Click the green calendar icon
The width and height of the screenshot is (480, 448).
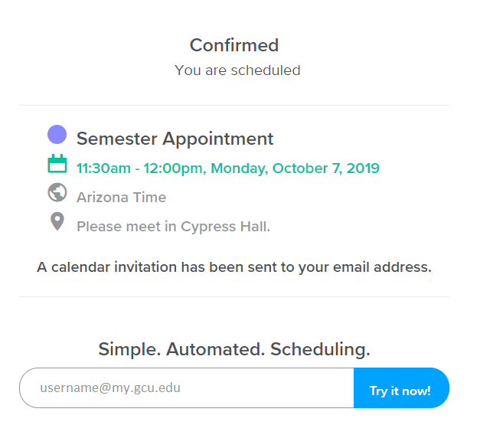click(57, 164)
